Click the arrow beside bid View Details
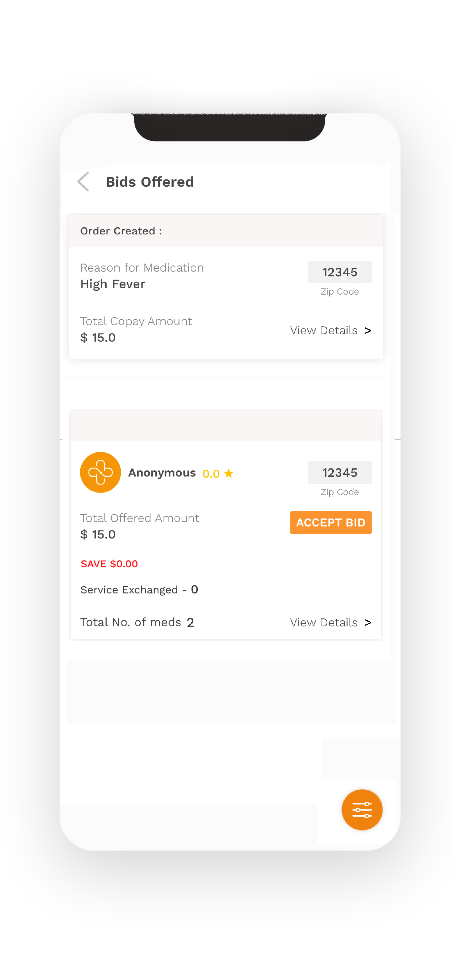The width and height of the screenshot is (453, 980). tap(368, 622)
